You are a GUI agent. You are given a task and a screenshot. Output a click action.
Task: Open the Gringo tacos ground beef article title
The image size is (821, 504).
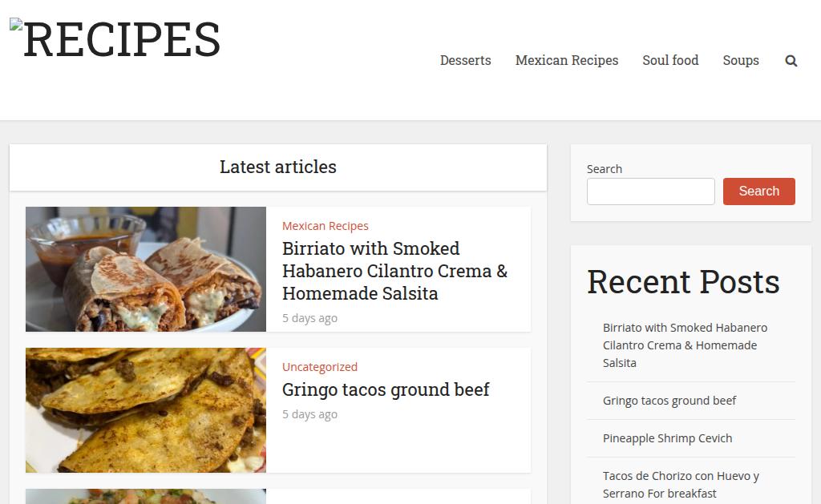pos(386,389)
